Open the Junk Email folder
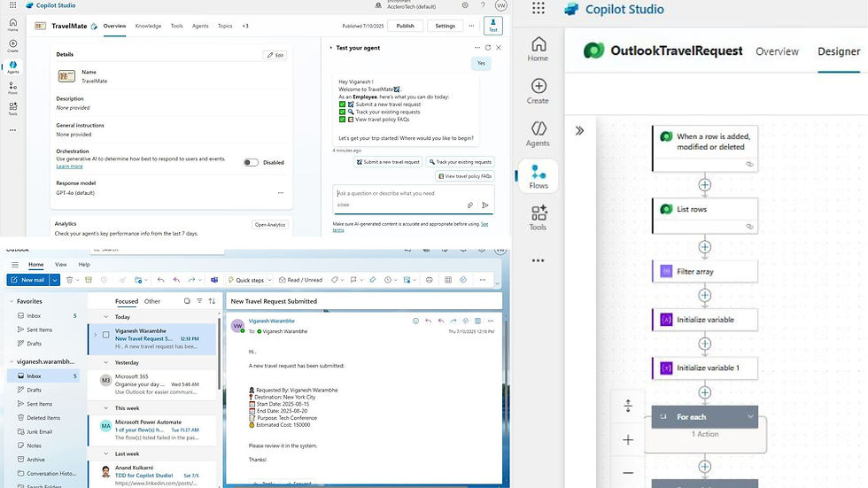This screenshot has height=488, width=868. tap(40, 431)
